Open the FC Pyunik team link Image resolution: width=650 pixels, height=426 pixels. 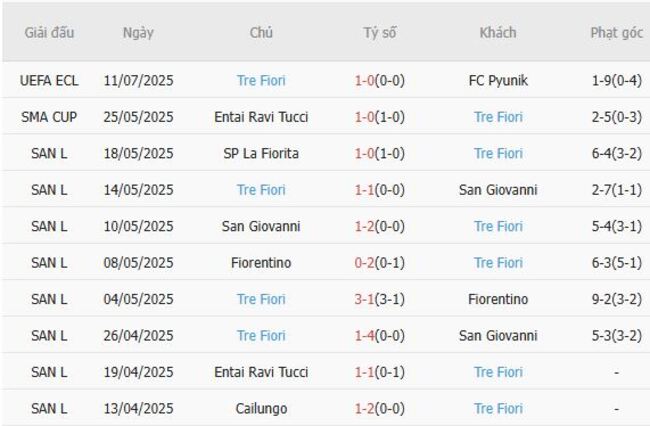pyautogui.click(x=497, y=81)
